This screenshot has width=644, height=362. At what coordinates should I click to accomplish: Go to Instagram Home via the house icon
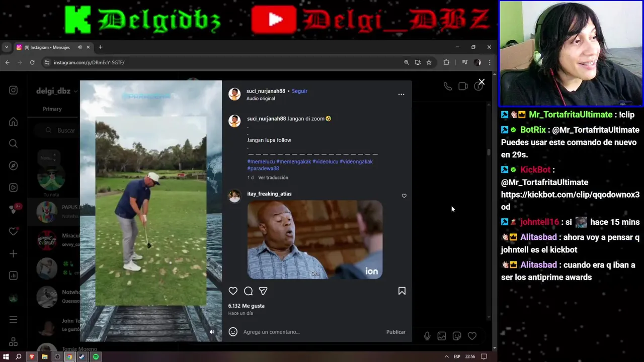pos(14,122)
